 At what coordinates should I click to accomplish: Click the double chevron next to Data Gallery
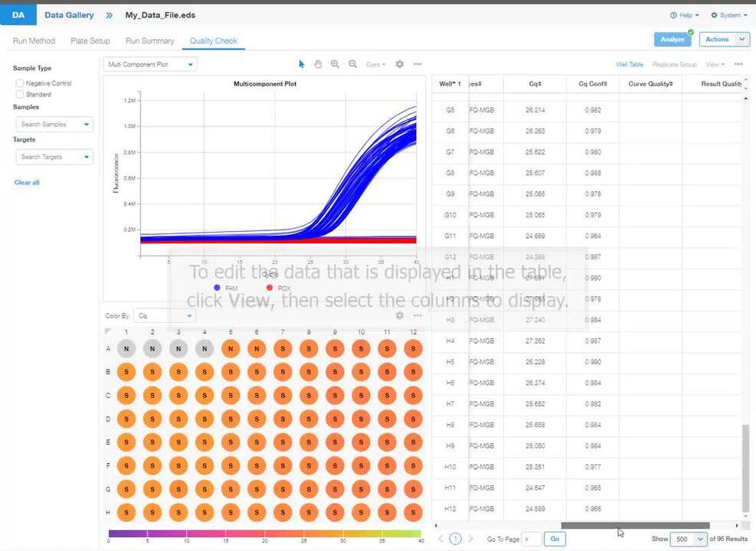point(110,15)
